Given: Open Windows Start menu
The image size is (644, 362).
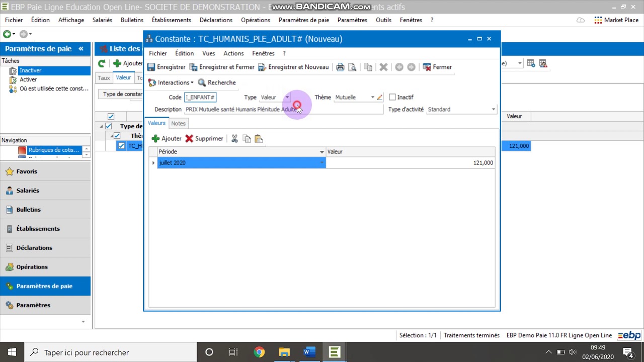Looking at the screenshot, I should [12, 352].
